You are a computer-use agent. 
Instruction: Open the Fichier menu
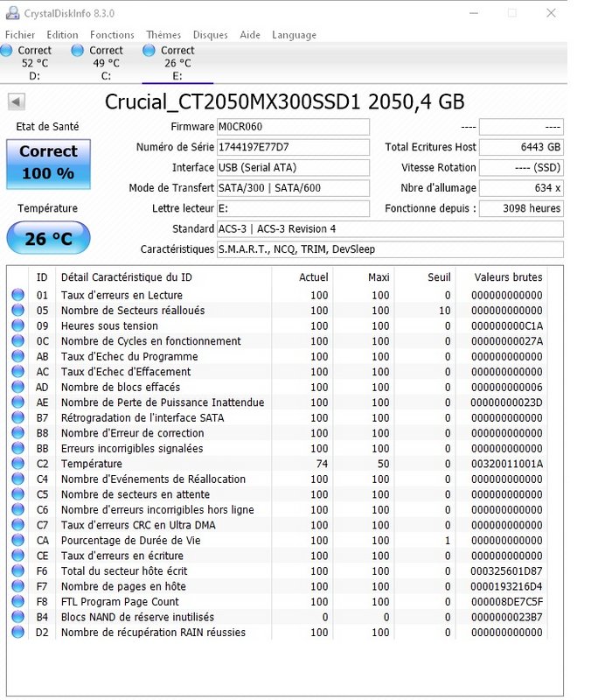[20, 35]
